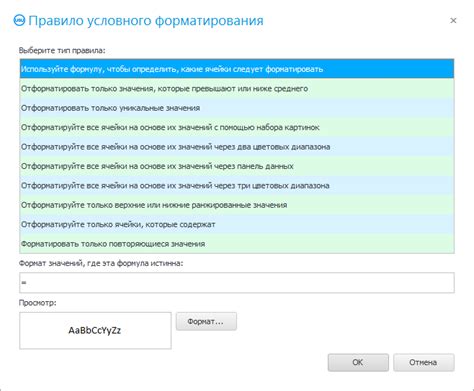Viewport: 474px width, 391px height.
Task: Select rule 'через панель данных'
Action: pos(237,166)
